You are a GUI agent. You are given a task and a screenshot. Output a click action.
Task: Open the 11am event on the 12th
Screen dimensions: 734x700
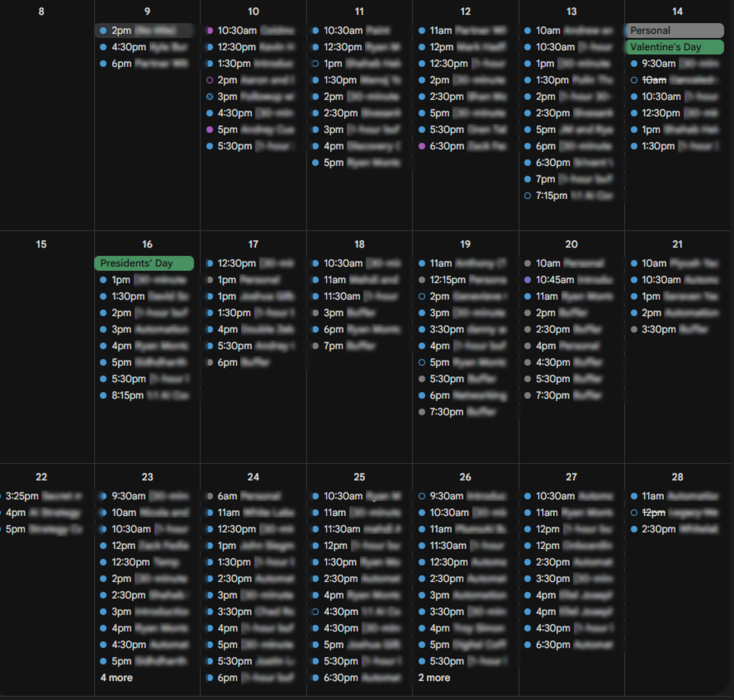(462, 31)
